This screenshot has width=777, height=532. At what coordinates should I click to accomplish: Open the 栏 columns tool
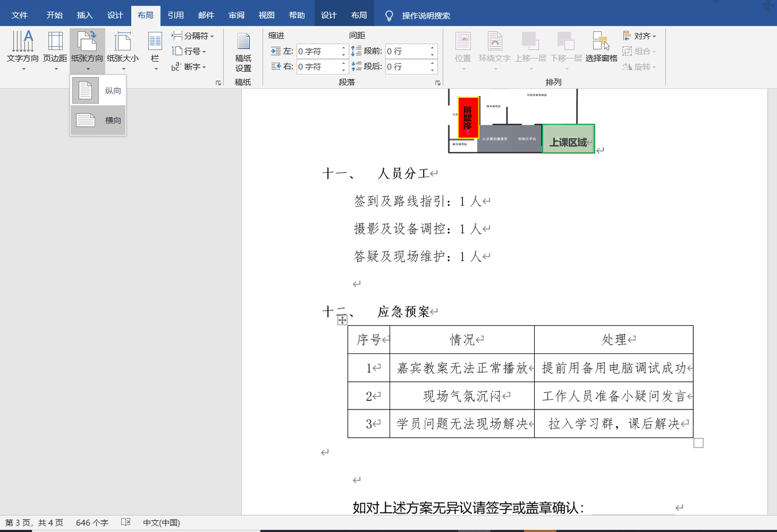(155, 51)
